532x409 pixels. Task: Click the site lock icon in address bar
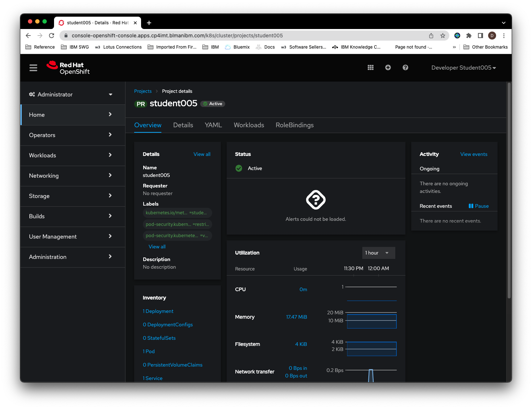click(x=66, y=36)
